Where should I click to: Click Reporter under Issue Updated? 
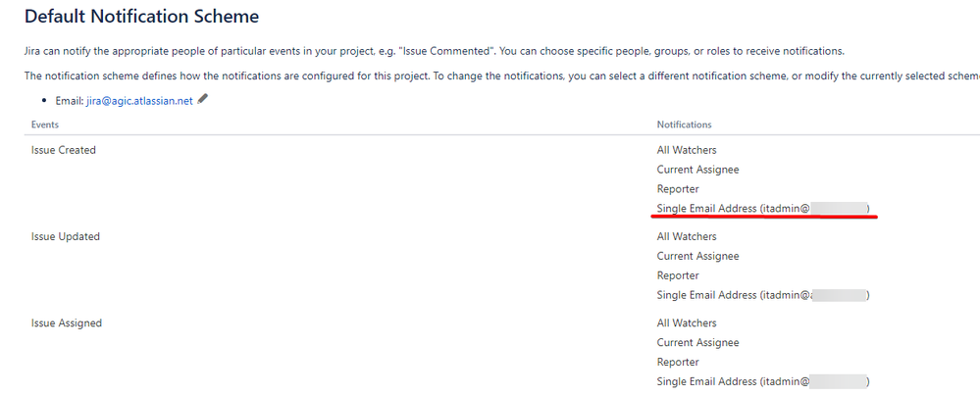[x=678, y=274]
